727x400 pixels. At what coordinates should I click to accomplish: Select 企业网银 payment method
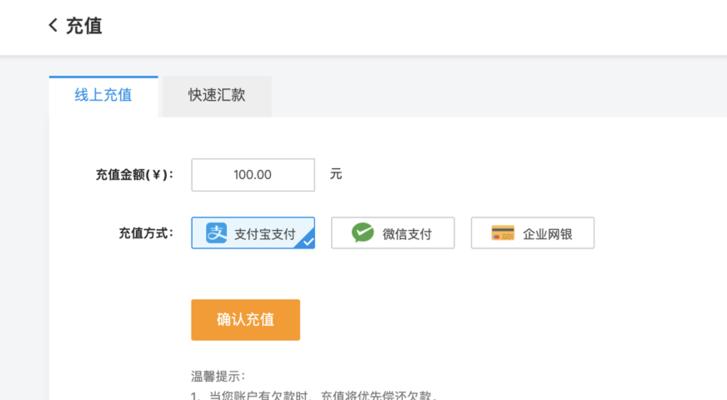click(532, 233)
